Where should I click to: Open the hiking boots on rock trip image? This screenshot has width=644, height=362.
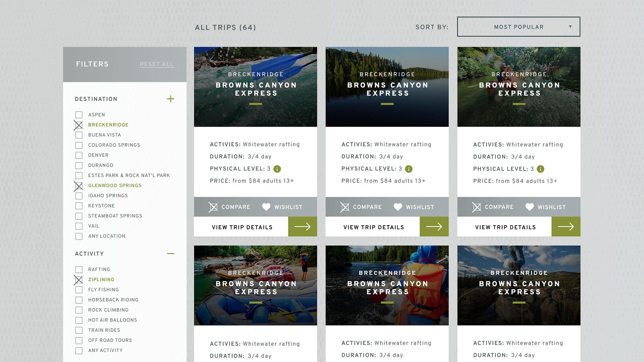(x=519, y=285)
